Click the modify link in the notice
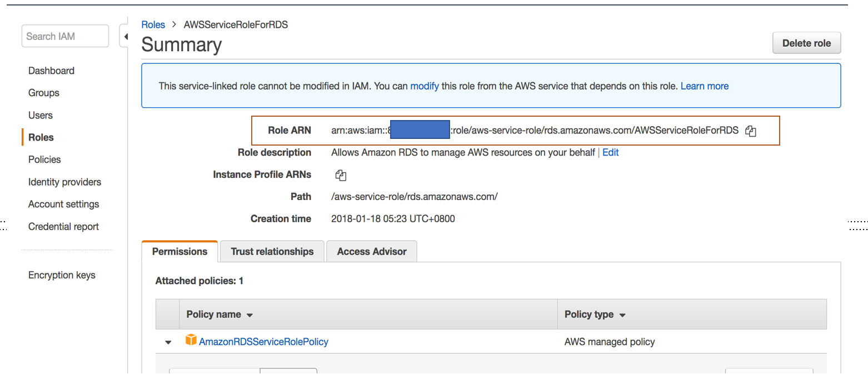Viewport: 868px width, 379px height. pyautogui.click(x=425, y=86)
